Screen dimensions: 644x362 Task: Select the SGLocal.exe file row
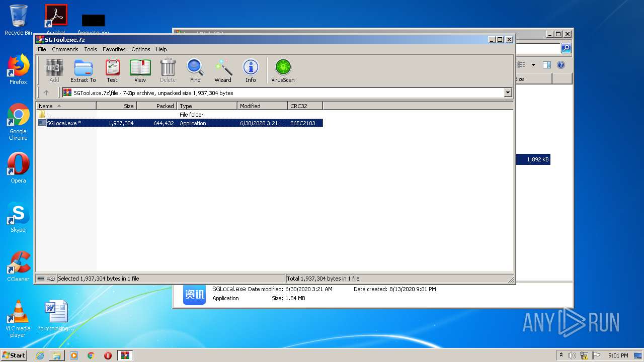[180, 123]
